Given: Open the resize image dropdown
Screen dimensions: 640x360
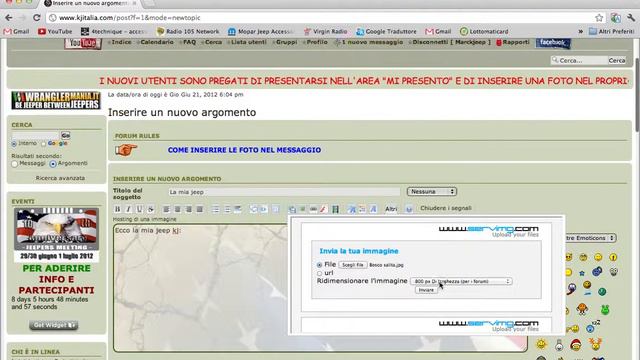Looking at the screenshot, I should [x=461, y=281].
